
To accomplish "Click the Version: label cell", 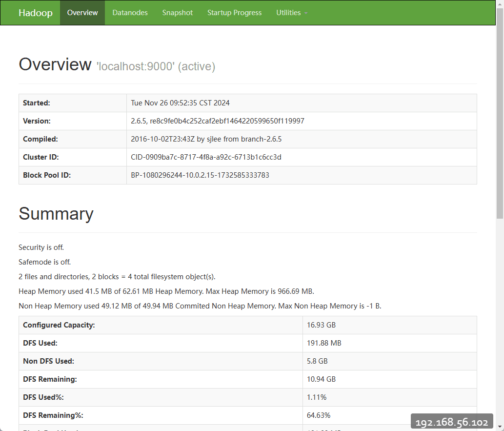I will (x=73, y=121).
